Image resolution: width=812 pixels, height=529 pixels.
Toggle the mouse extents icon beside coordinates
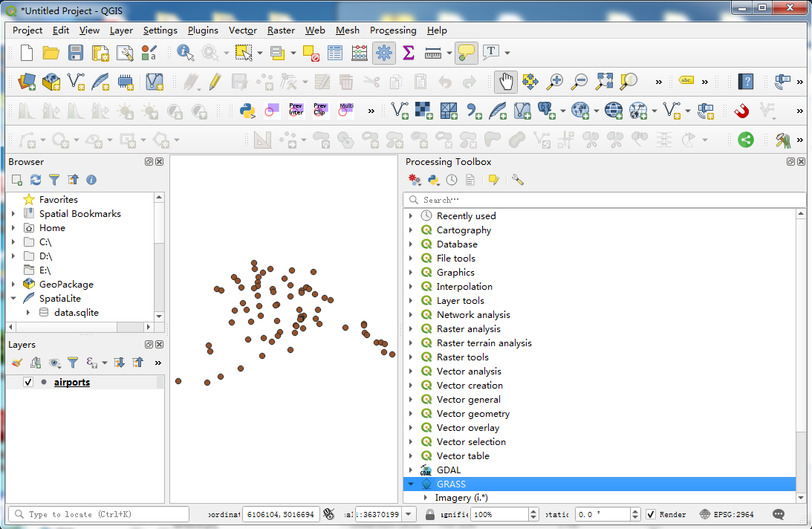pyautogui.click(x=329, y=514)
